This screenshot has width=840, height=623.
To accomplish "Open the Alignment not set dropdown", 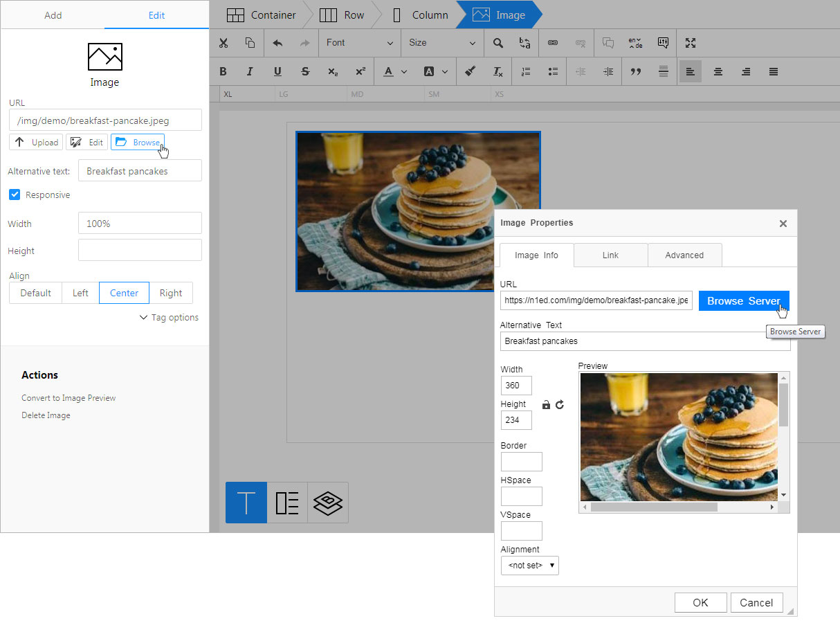I will 530,566.
